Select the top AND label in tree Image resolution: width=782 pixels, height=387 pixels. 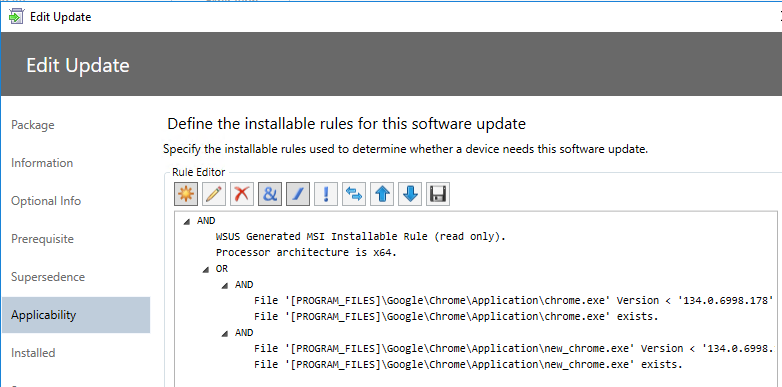[x=206, y=220]
